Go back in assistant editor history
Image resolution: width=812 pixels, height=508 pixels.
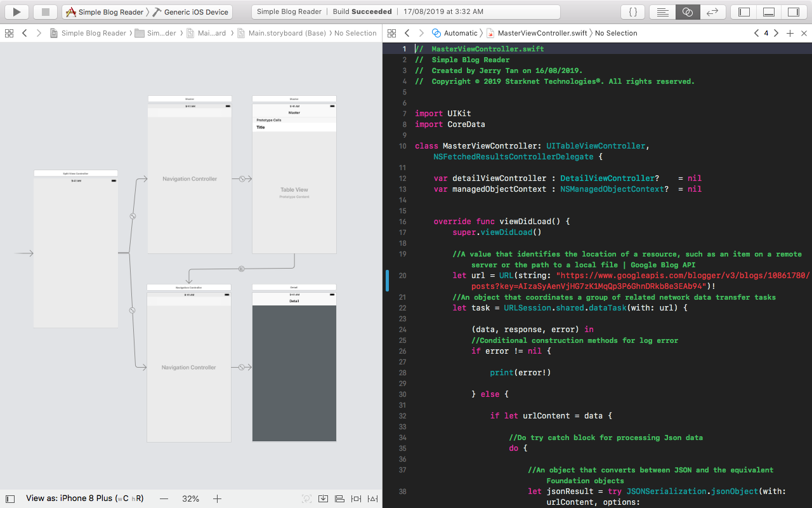[x=407, y=33]
